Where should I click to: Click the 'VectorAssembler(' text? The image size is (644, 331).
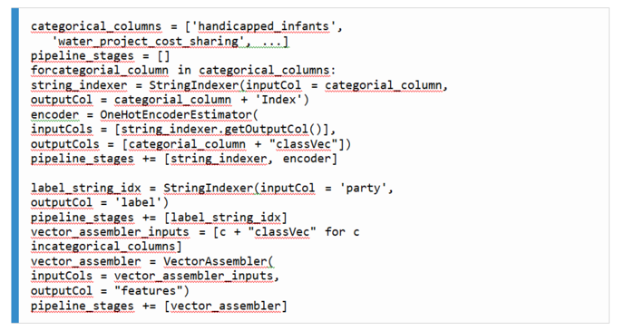[x=219, y=261]
